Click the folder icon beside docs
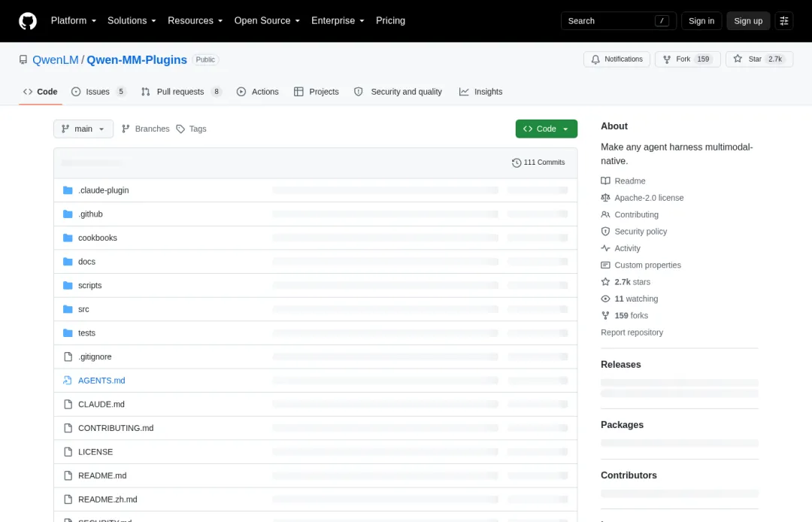Image resolution: width=812 pixels, height=522 pixels. [68, 262]
